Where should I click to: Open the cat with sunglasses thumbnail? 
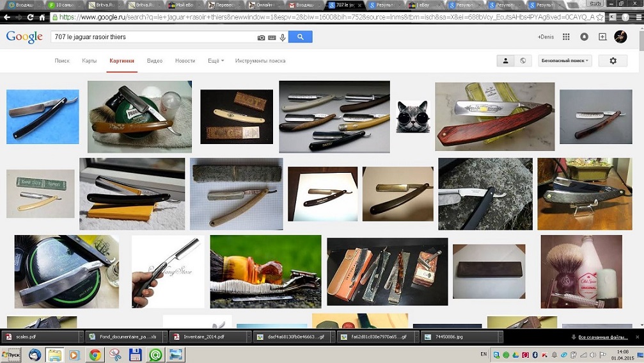412,117
